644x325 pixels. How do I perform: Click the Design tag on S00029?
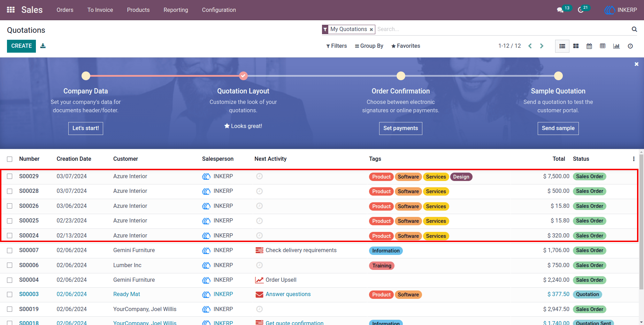[461, 177]
